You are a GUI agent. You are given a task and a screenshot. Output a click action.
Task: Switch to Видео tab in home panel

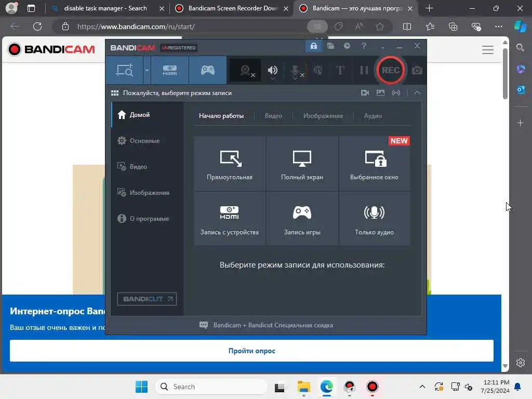pyautogui.click(x=273, y=116)
